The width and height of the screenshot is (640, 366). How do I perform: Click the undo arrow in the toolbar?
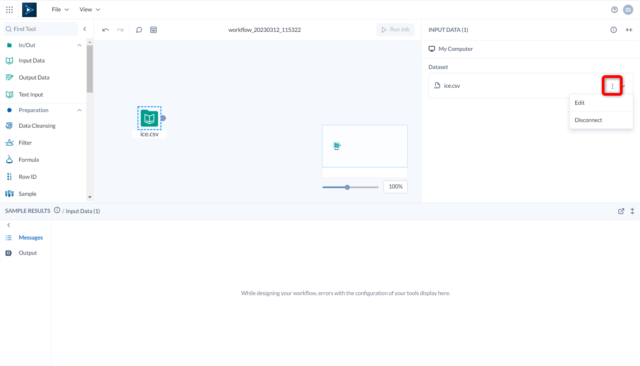coord(105,30)
